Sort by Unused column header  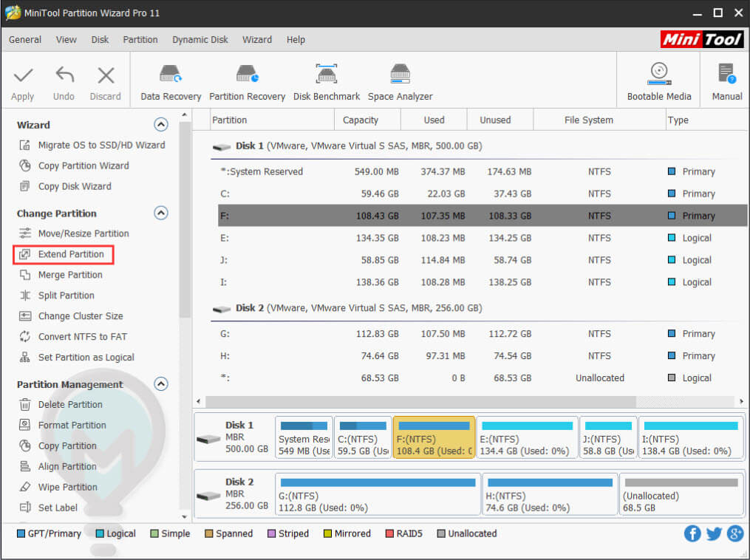click(x=500, y=120)
